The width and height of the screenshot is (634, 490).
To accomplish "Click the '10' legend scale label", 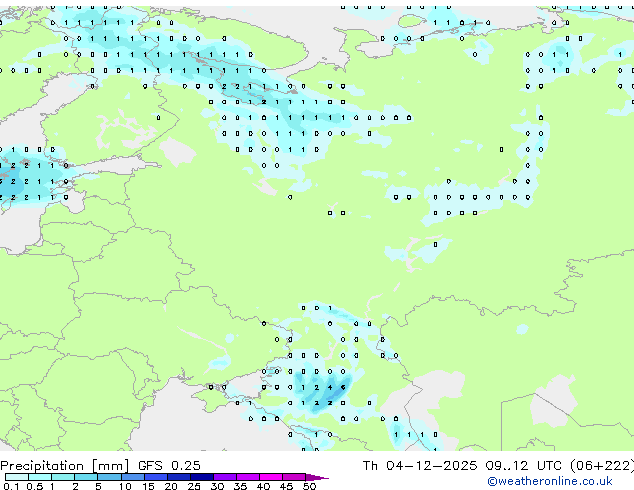I will tap(125, 486).
